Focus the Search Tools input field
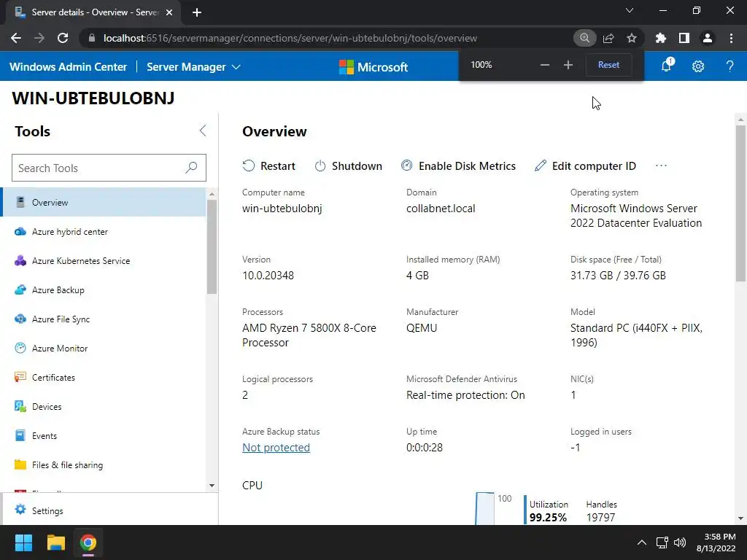 point(109,168)
